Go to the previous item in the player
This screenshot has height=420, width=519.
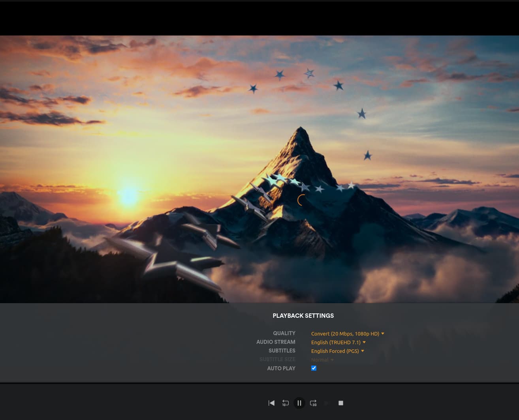[271, 403]
